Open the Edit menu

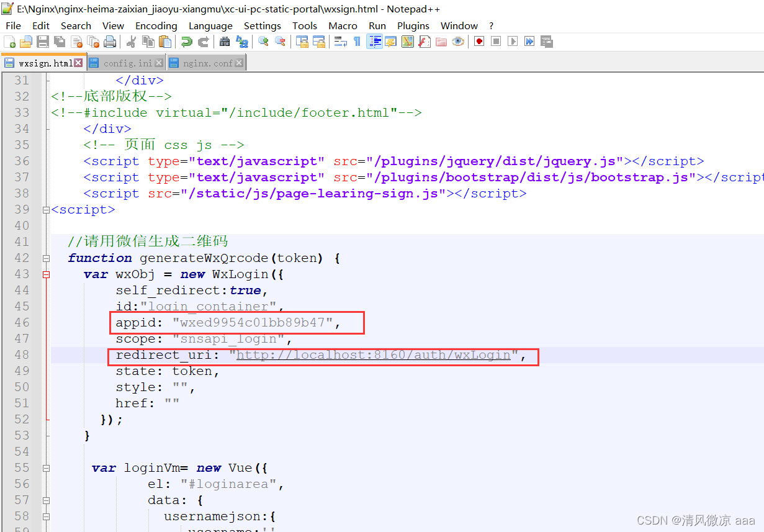point(41,25)
